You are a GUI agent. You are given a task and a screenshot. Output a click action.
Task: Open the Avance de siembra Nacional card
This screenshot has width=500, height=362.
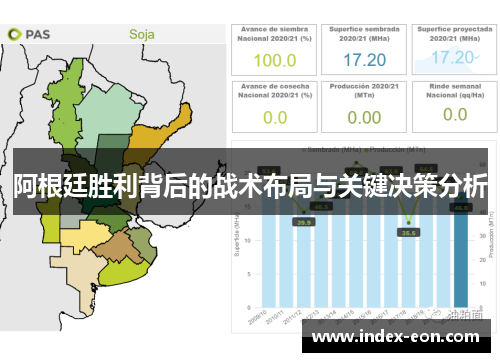tap(274, 50)
